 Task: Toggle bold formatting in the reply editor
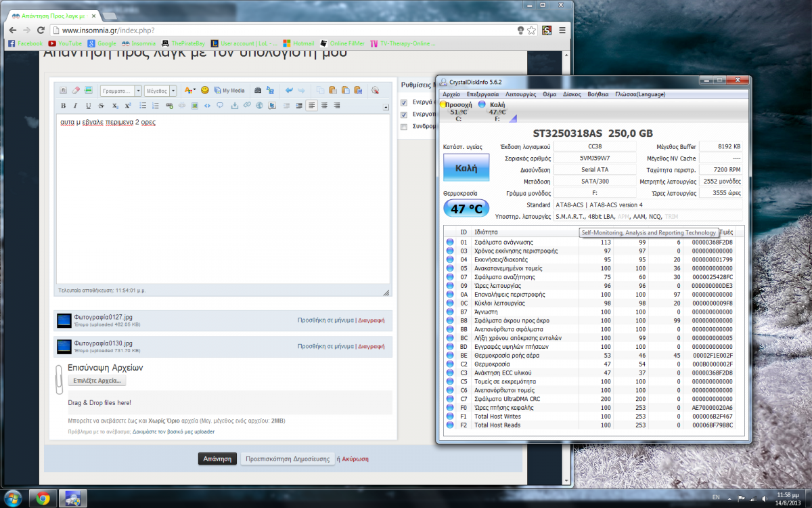[63, 106]
